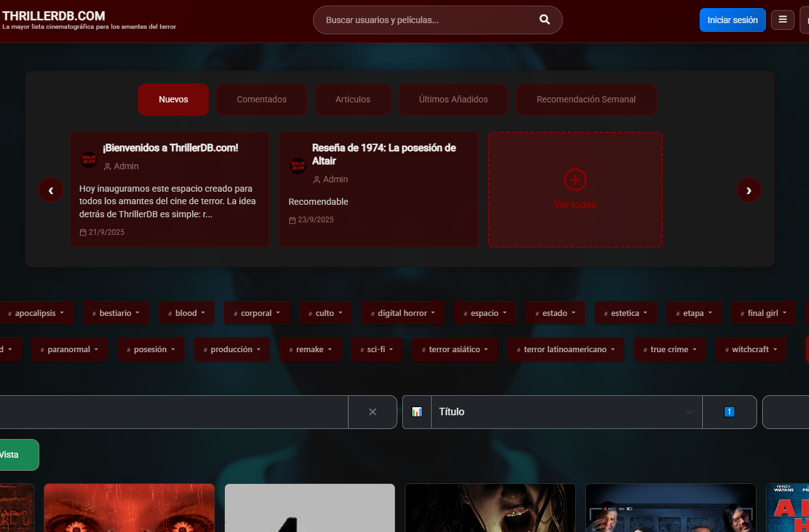Click the Iniciar sesión button
Image resolution: width=809 pixels, height=532 pixels.
pyautogui.click(x=732, y=20)
